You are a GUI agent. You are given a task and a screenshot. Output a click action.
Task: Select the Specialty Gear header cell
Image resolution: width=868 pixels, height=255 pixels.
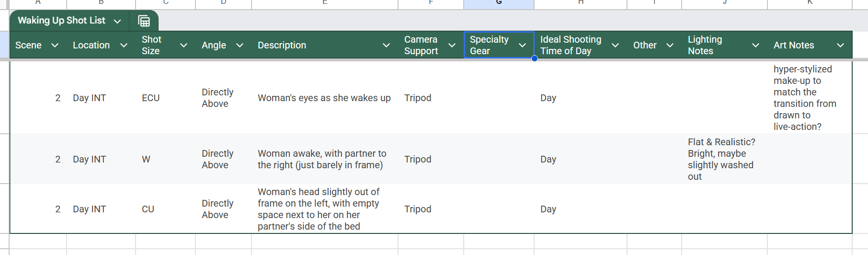coord(499,45)
